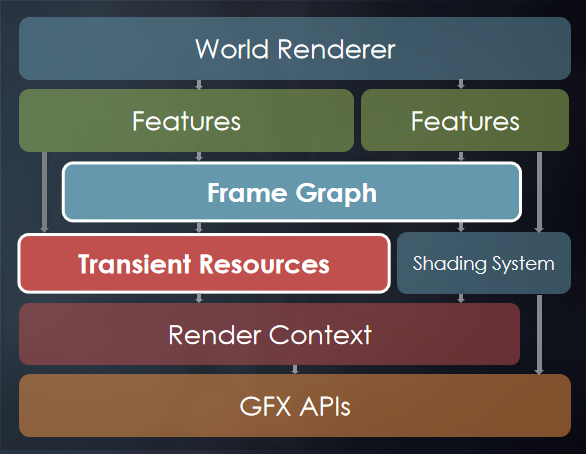Select the Transient Resources box
586x454 pixels.
pyautogui.click(x=204, y=263)
